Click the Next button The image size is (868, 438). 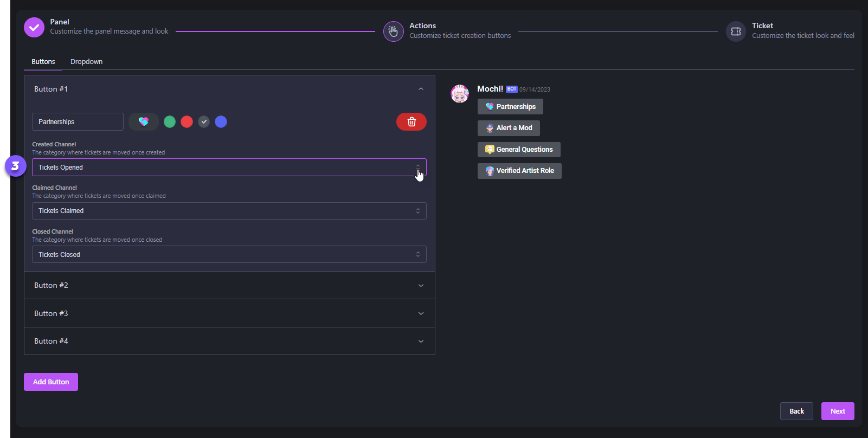coord(837,411)
